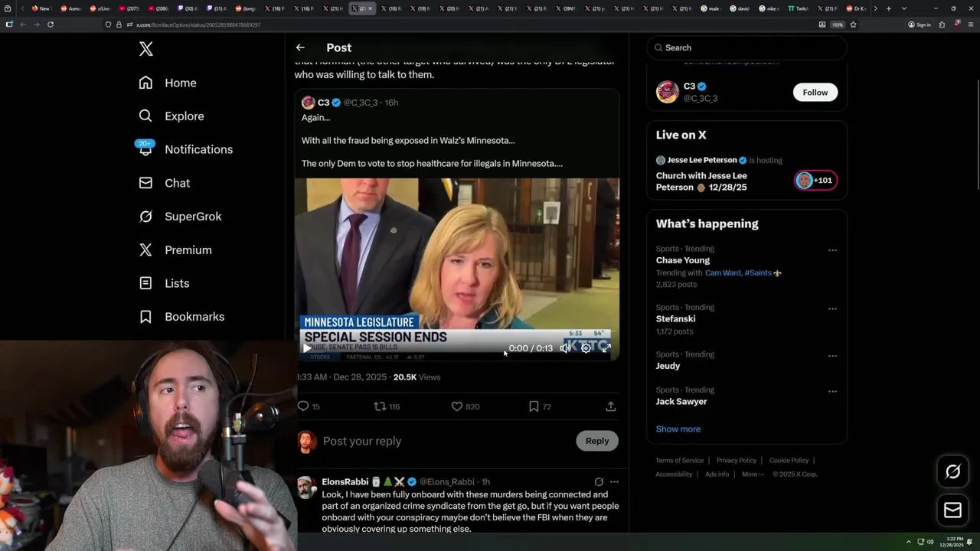Open the 20.5K Views count
The image size is (980, 551).
[416, 377]
